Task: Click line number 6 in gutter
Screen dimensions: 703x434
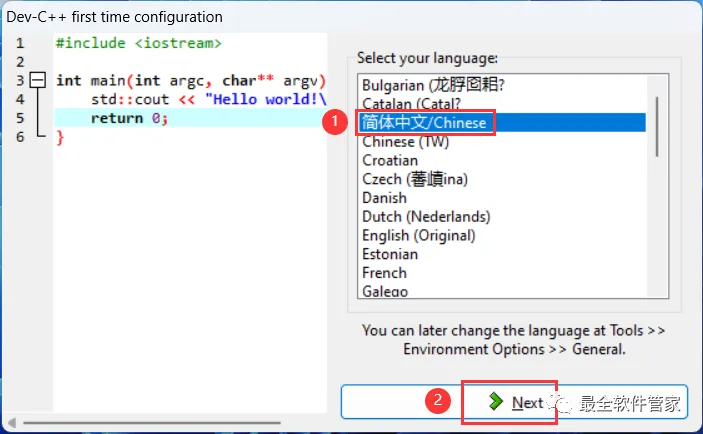Action: point(20,137)
